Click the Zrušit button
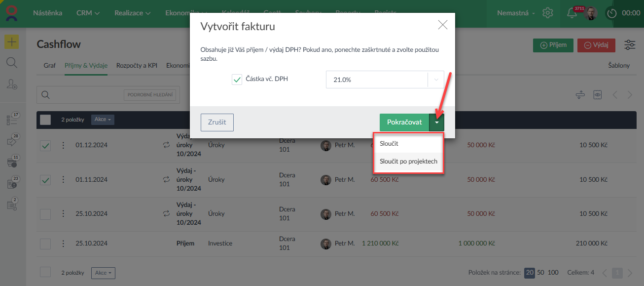The width and height of the screenshot is (644, 286). pyautogui.click(x=217, y=123)
